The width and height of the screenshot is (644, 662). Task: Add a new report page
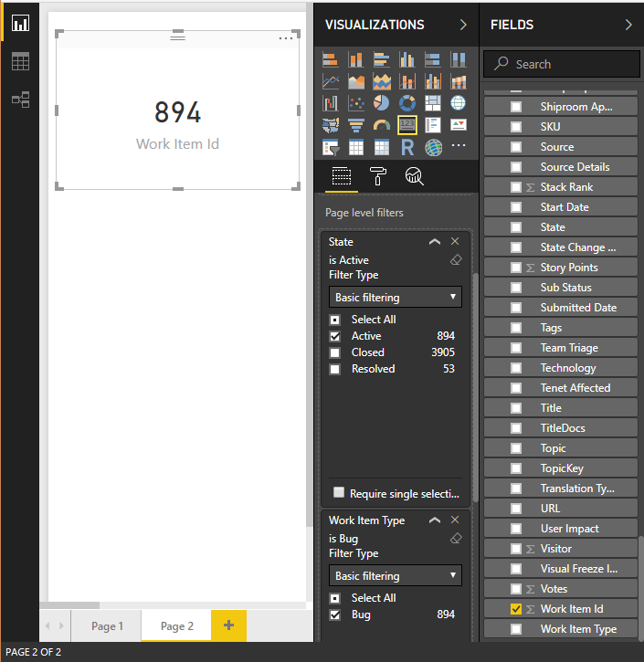point(228,625)
